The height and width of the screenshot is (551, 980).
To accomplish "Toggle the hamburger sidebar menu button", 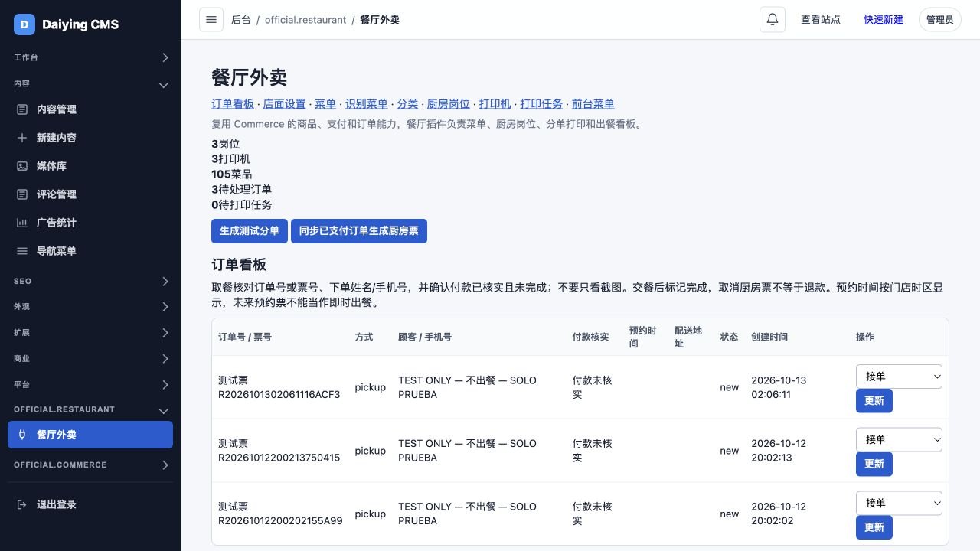I will point(211,20).
